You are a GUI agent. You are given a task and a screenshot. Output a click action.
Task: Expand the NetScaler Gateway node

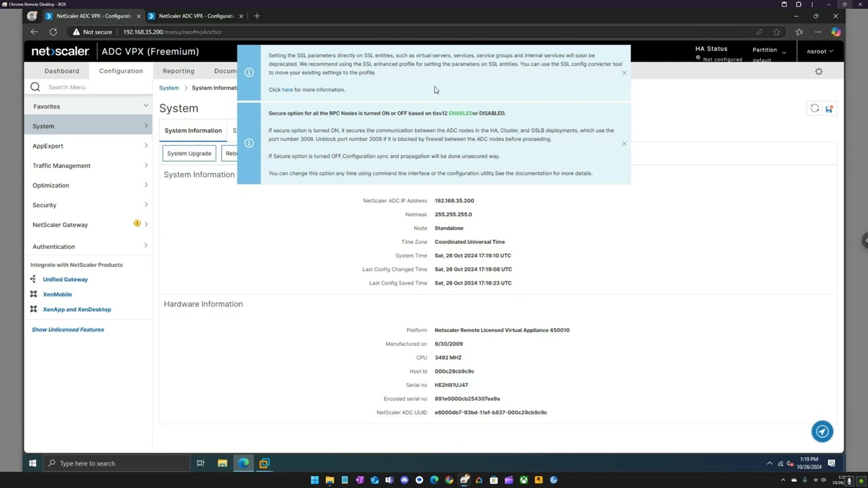pyautogui.click(x=146, y=224)
